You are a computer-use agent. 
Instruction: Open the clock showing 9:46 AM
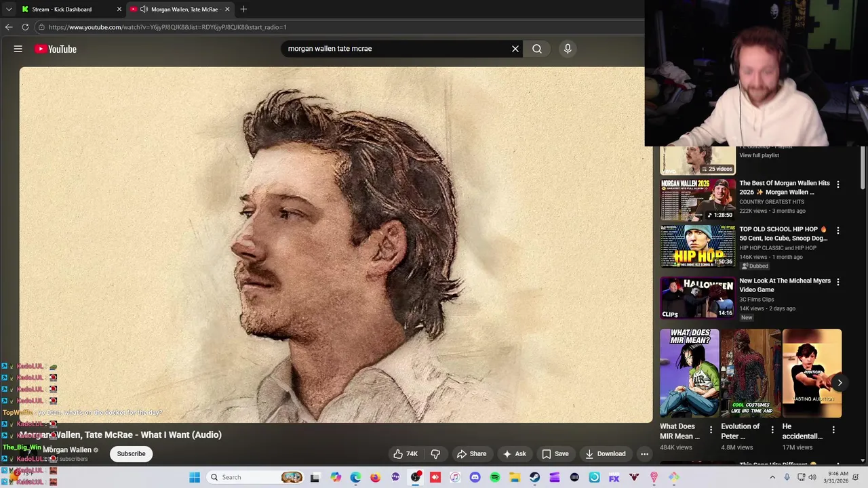pos(837,477)
